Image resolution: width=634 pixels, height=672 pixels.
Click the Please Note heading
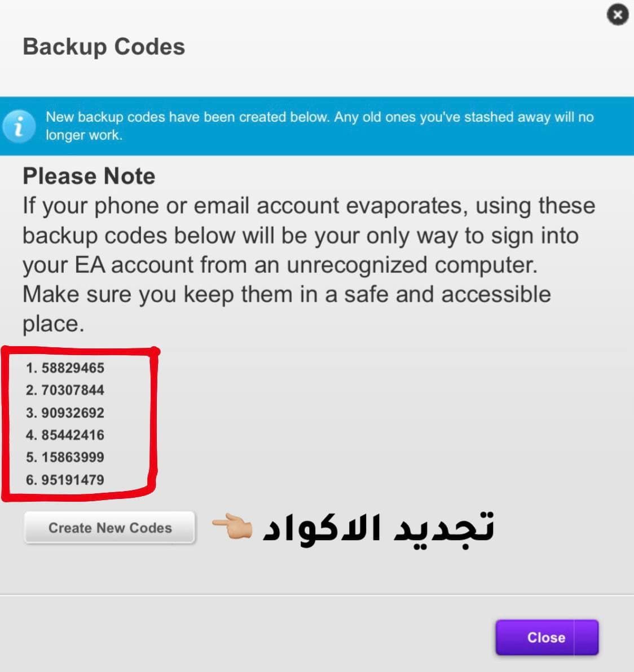89,176
